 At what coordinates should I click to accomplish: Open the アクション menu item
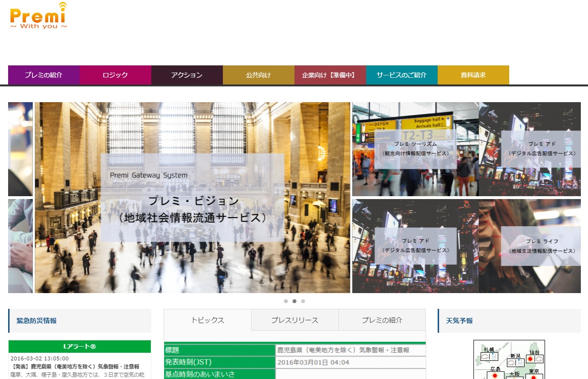[x=187, y=75]
